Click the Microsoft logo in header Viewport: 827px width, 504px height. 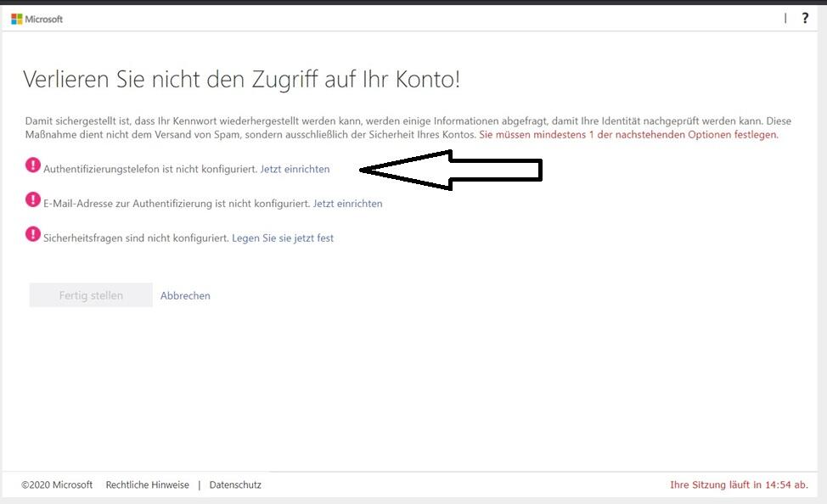pyautogui.click(x=37, y=19)
